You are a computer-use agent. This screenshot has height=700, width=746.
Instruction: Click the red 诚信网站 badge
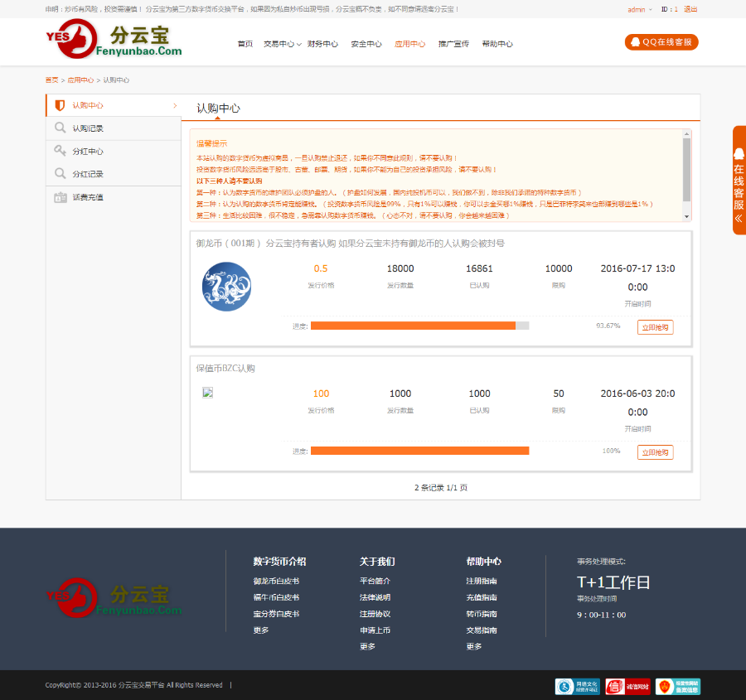pos(627,686)
